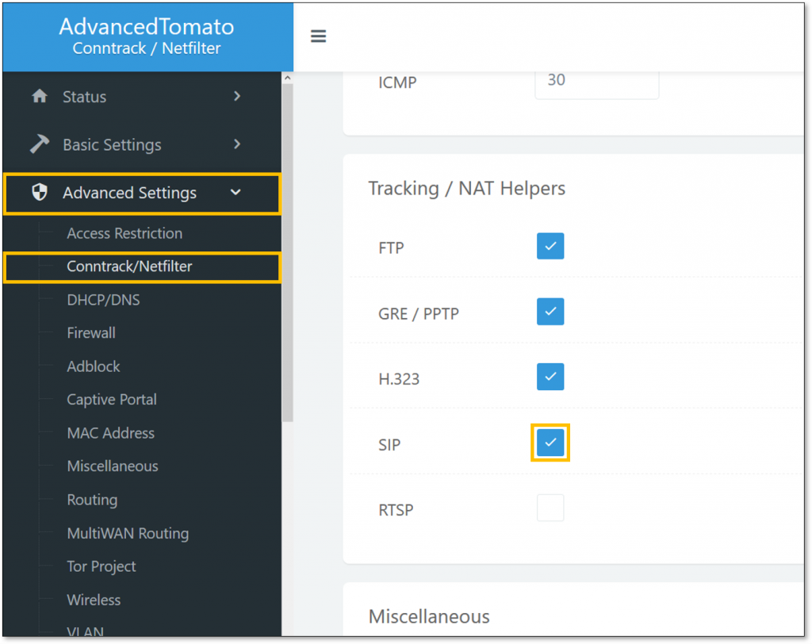The width and height of the screenshot is (812, 644).
Task: Open the Basic Settings menu item
Action: coord(143,144)
